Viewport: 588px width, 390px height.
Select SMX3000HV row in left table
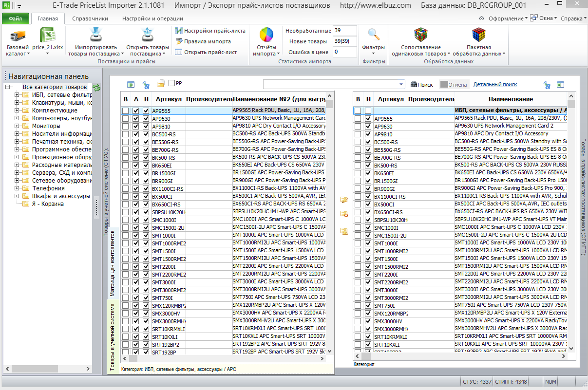224,314
